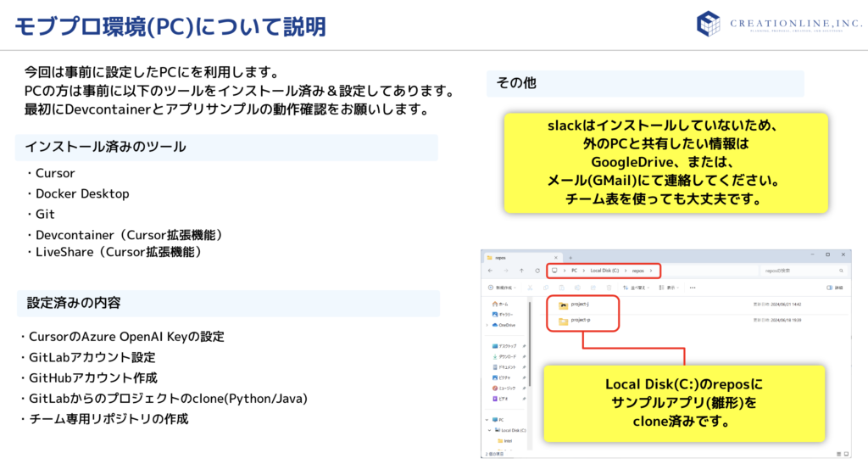Maximize the Explorer window
Screen dimensions: 868x464
[x=827, y=254]
